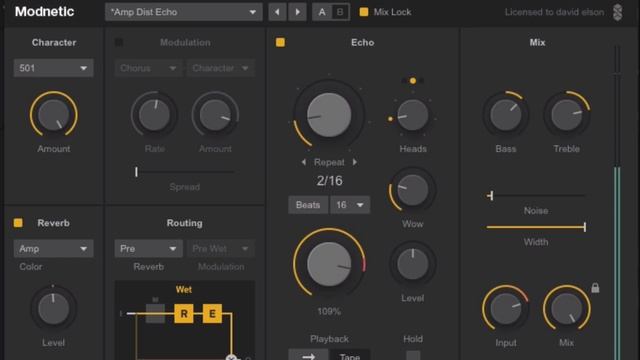Open the Reverb Amp color dropdown
Viewport: 640px width, 360px height.
click(53, 249)
